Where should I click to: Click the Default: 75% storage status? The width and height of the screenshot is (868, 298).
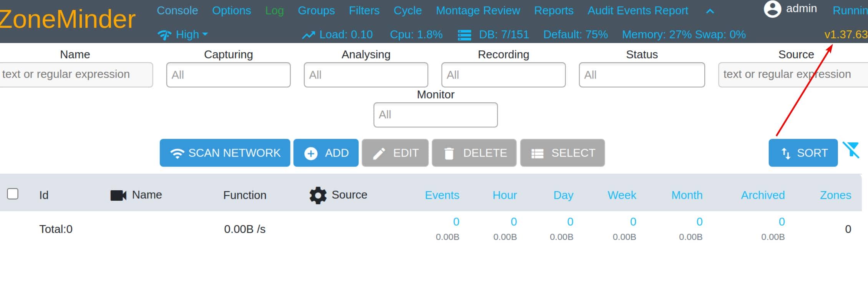[x=575, y=35]
